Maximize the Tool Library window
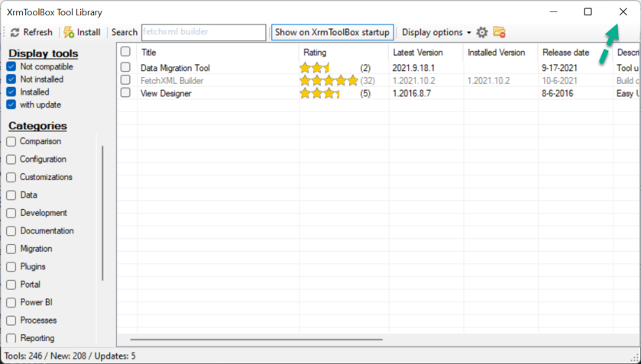Image resolution: width=641 pixels, height=364 pixels. point(588,12)
